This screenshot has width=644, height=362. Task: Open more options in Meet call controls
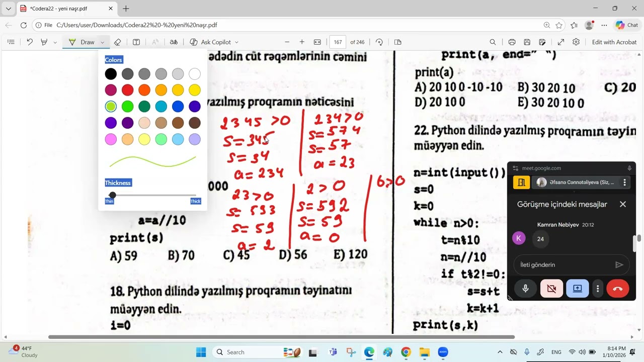[598, 289]
